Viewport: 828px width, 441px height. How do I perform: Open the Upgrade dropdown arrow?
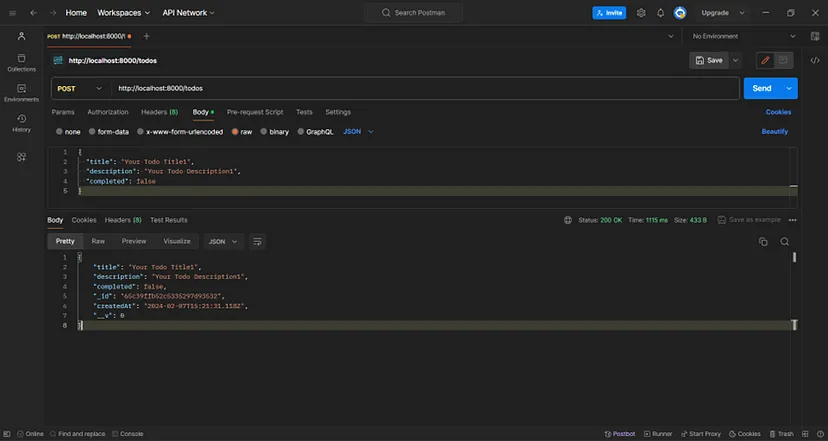coord(742,13)
